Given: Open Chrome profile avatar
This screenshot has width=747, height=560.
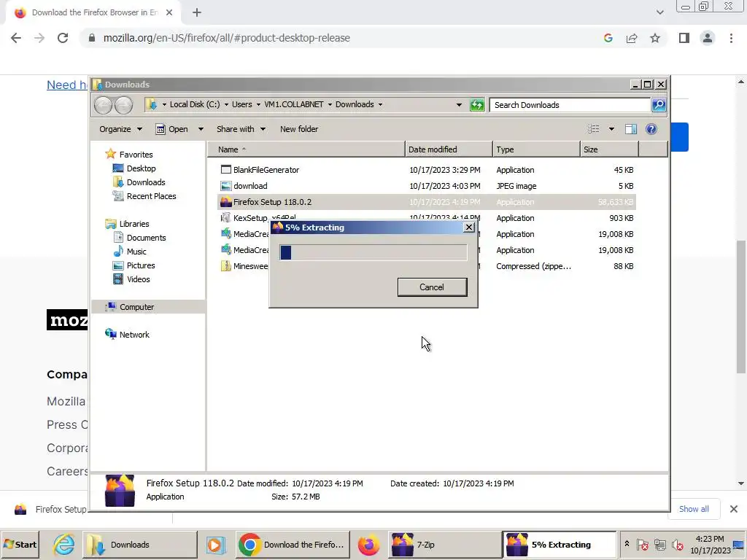Looking at the screenshot, I should coord(708,38).
